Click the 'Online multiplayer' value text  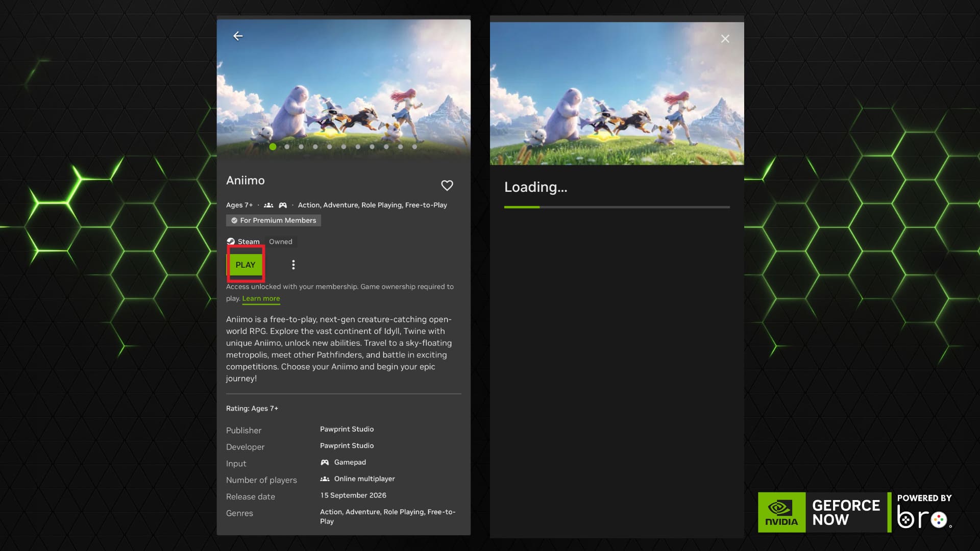coord(364,479)
